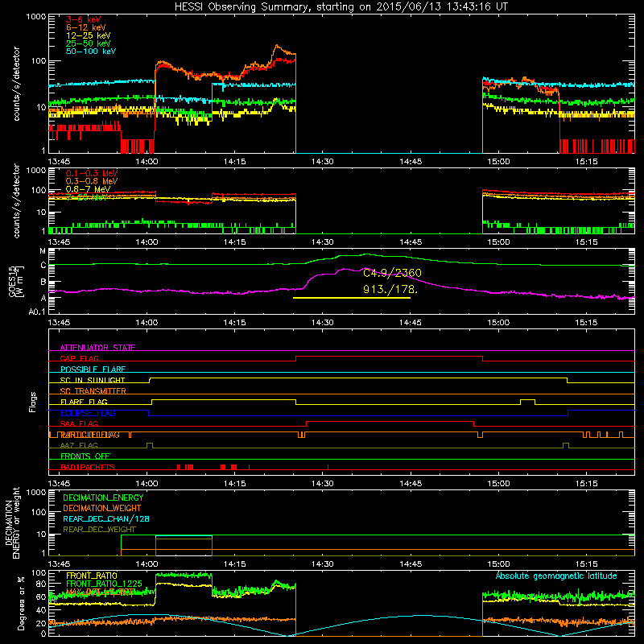
Task: Select the 25-50 keV legend label
Action: tap(88, 43)
